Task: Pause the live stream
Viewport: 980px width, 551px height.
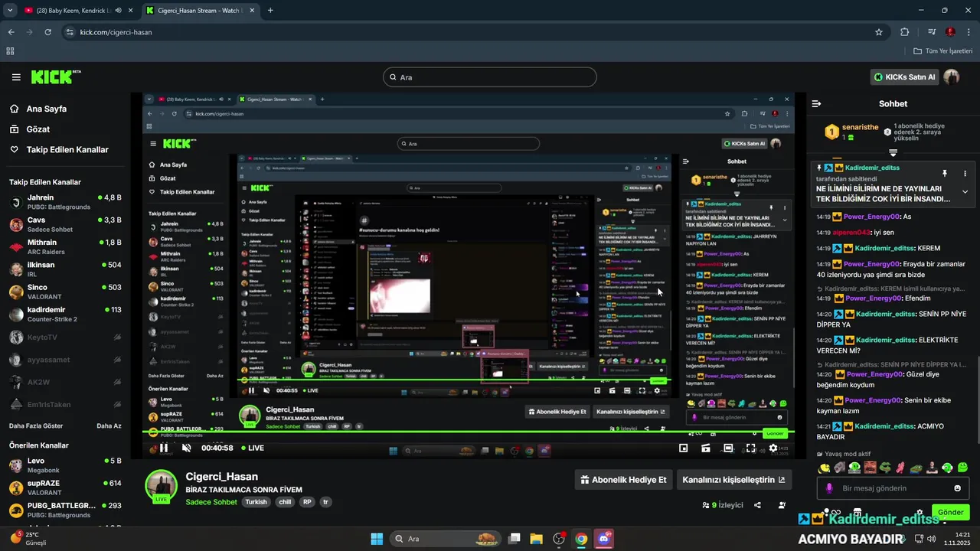Action: pyautogui.click(x=163, y=448)
